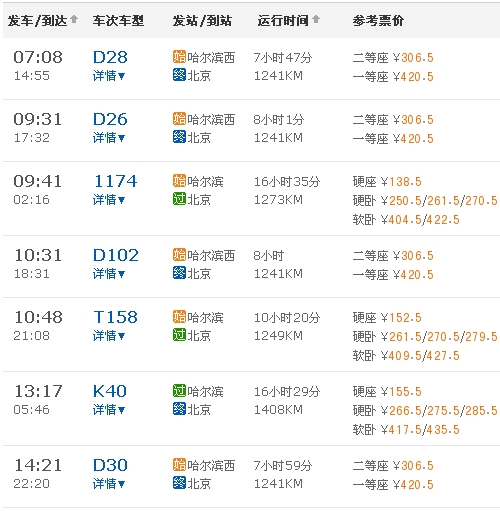Expand 详情 details for train K40
500x511 pixels.
(109, 410)
